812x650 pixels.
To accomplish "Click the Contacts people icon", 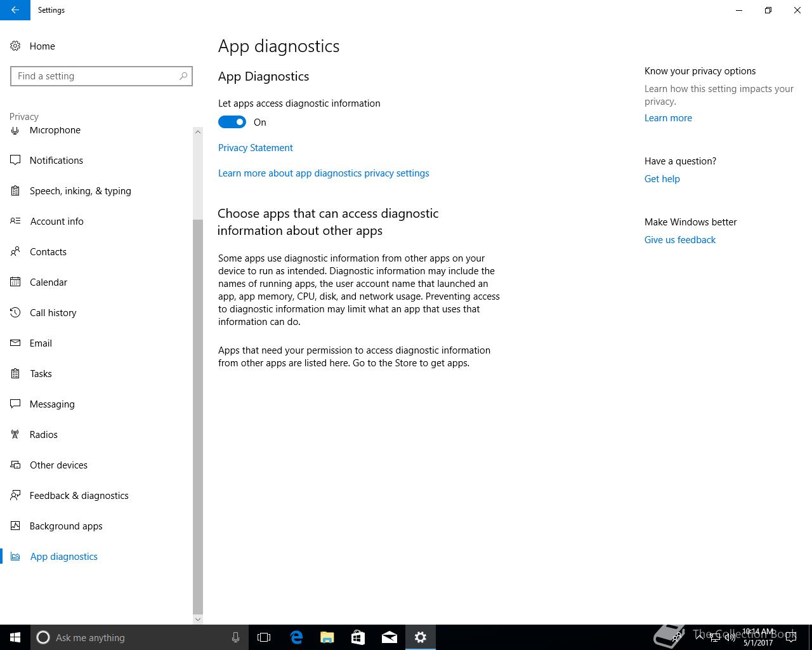I will (x=15, y=251).
